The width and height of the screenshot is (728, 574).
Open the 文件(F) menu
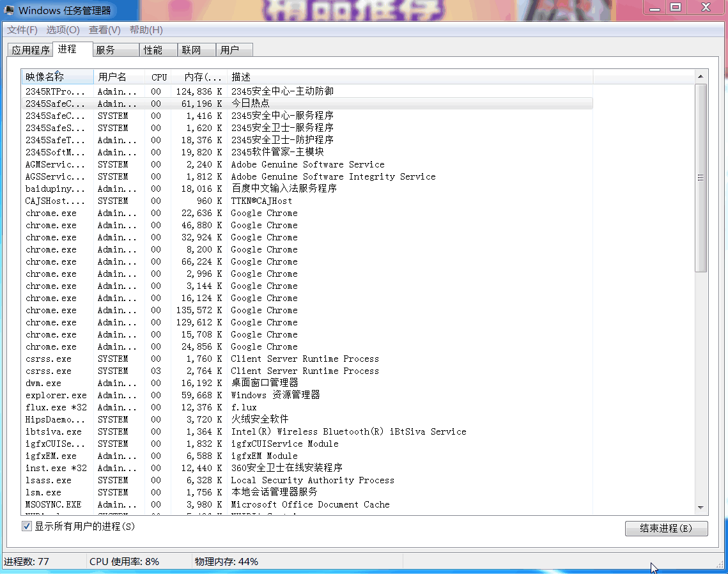22,30
